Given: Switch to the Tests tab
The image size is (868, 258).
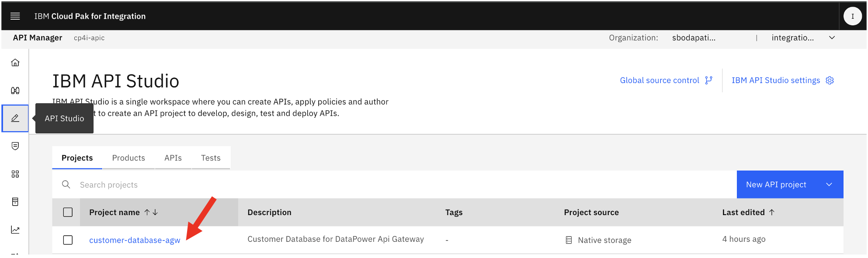Looking at the screenshot, I should click(211, 158).
